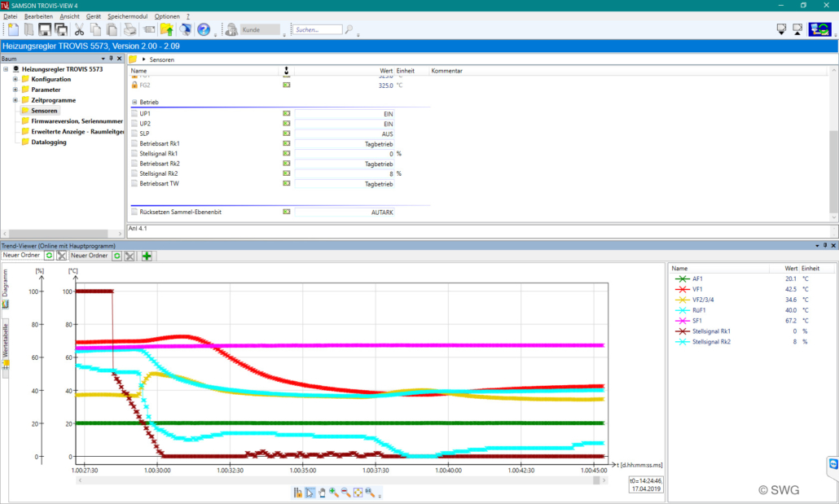
Task: Click in the Suchen search field
Action: tap(318, 30)
